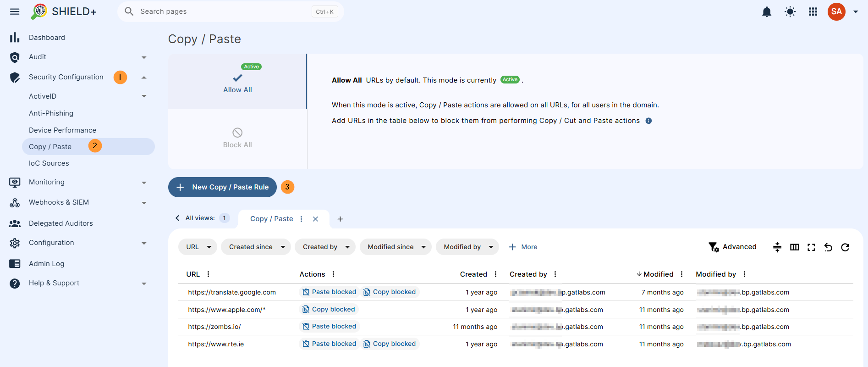Select Copy / Paste in sidebar

coord(88,147)
